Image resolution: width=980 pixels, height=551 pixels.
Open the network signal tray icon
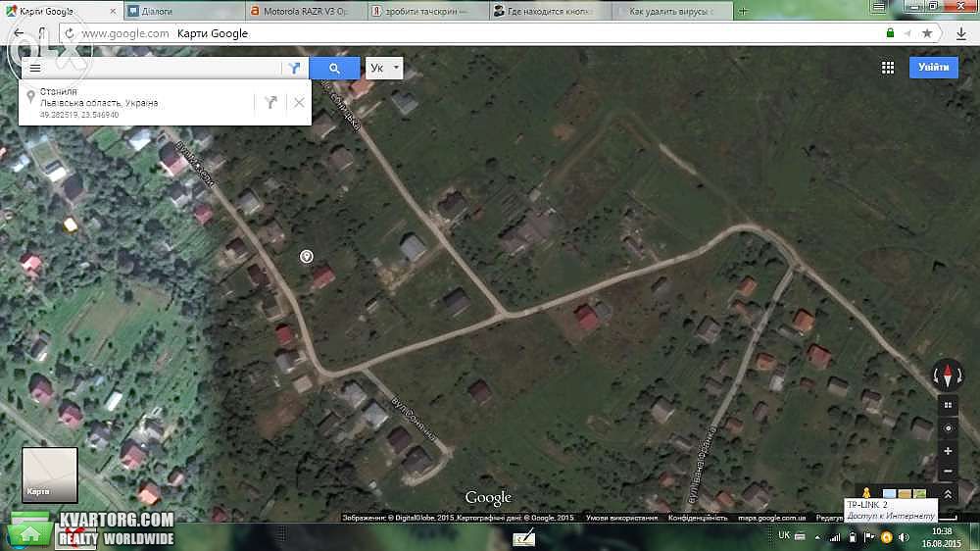click(835, 537)
